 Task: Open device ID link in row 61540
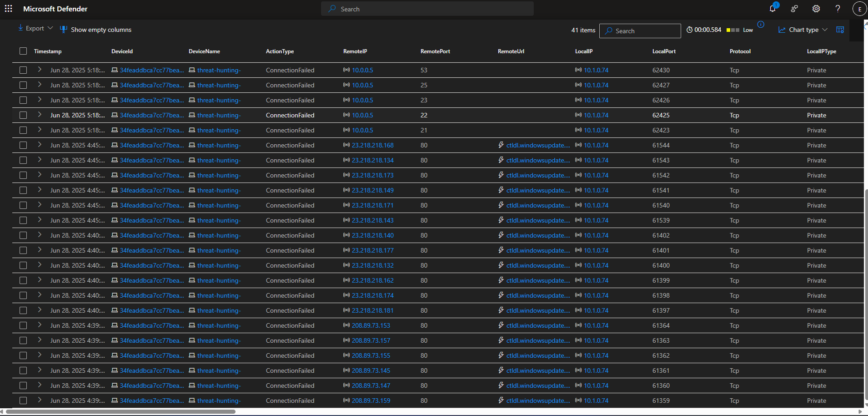coord(152,205)
